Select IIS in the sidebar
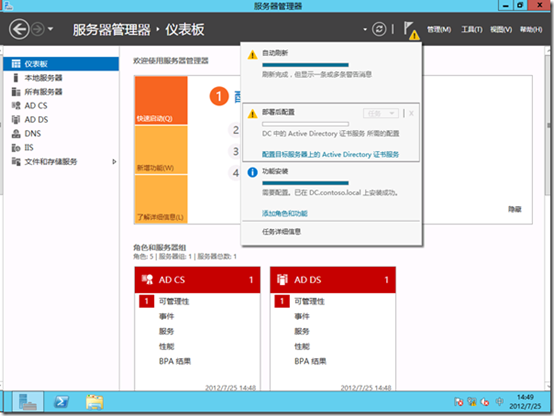554x416 pixels. (x=61, y=147)
